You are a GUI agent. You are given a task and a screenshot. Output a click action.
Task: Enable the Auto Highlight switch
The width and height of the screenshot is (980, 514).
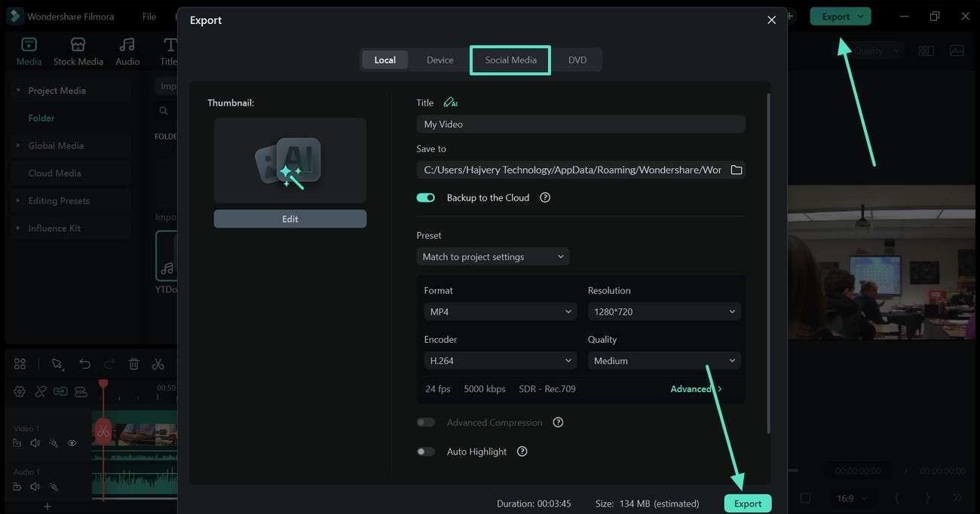click(x=426, y=451)
